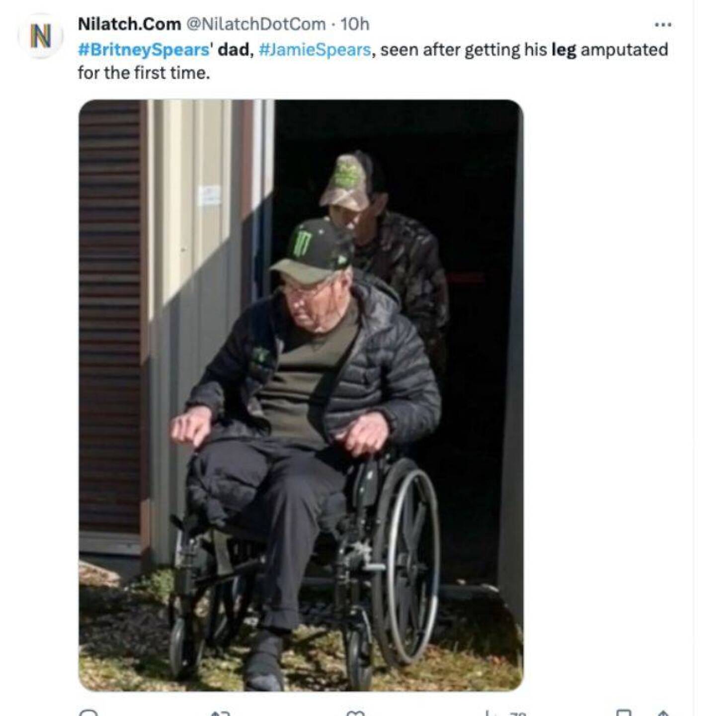Click the bold word 'leg' in the tweet
728x716 pixels.
point(564,50)
